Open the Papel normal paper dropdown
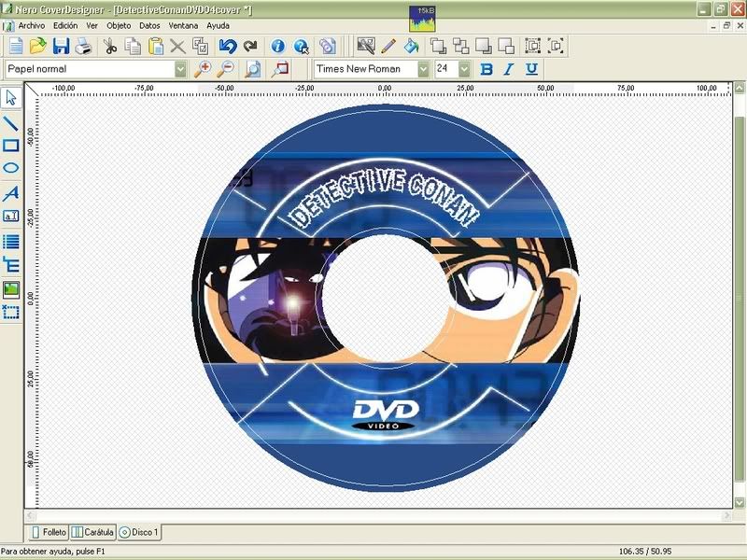 pyautogui.click(x=180, y=69)
